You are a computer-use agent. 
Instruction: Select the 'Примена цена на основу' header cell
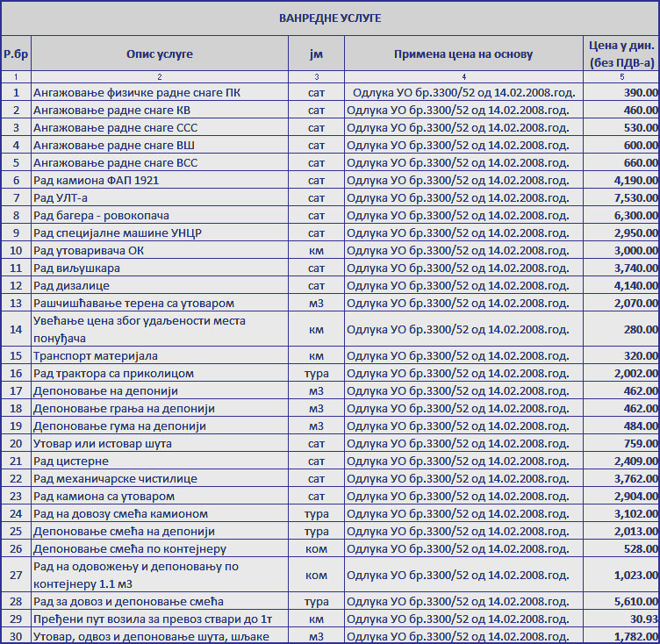click(x=463, y=54)
